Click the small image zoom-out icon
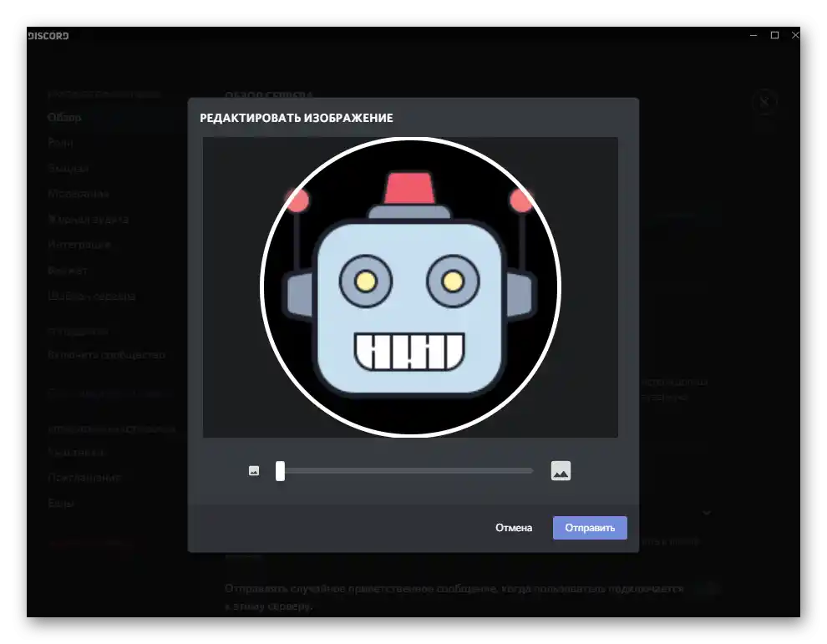This screenshot has width=827, height=644. (254, 470)
